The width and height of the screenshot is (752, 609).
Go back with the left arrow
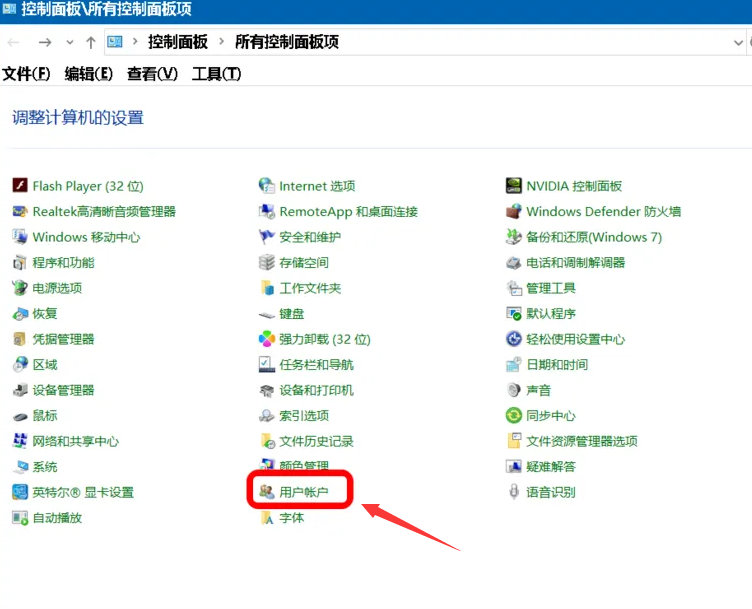point(13,42)
